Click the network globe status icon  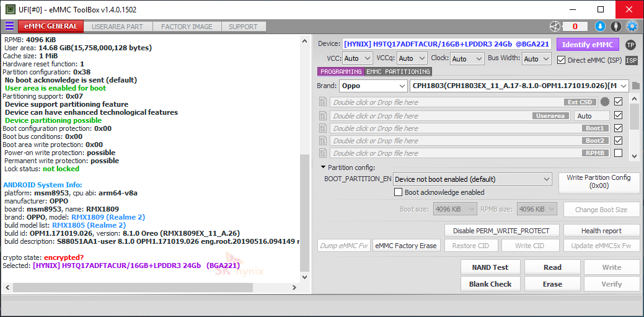point(555,26)
